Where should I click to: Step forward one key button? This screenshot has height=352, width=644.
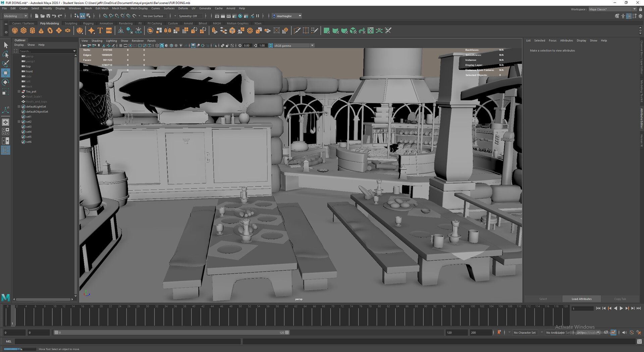tap(627, 308)
